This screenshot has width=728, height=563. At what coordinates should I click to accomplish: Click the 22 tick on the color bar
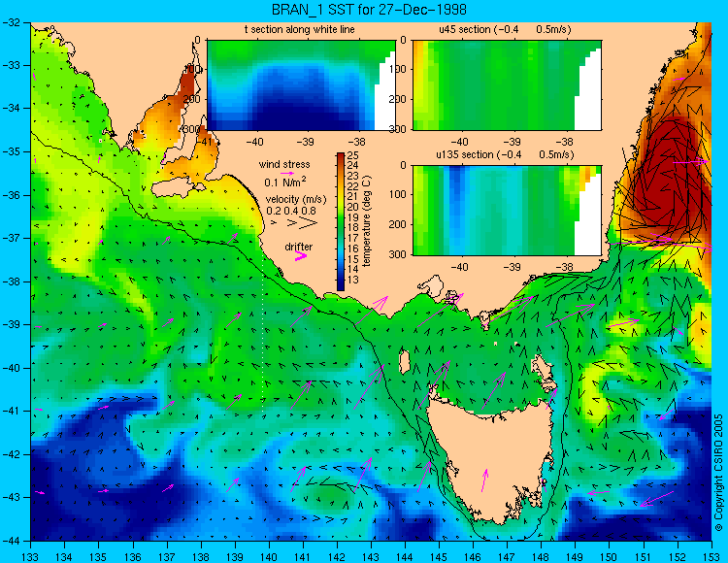[353, 186]
